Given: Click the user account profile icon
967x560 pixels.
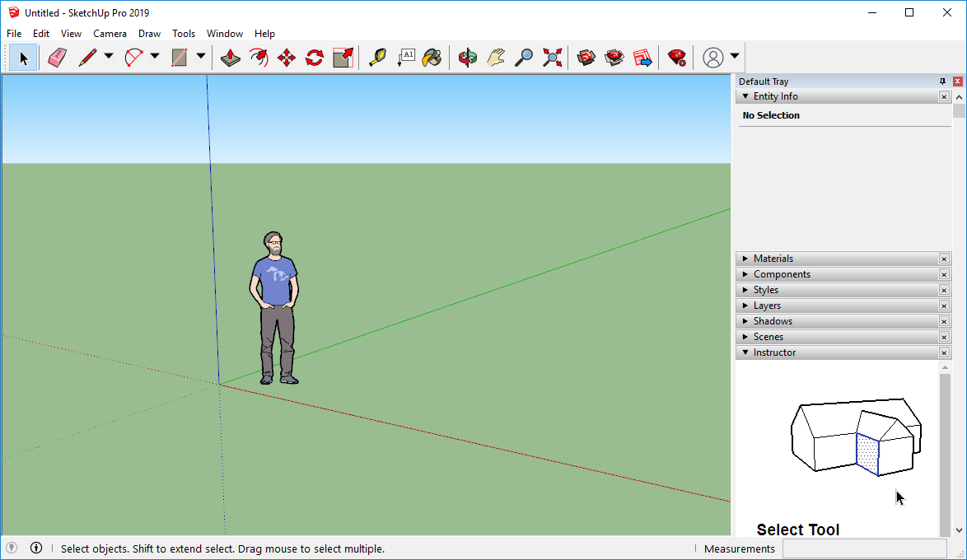Looking at the screenshot, I should (x=713, y=58).
